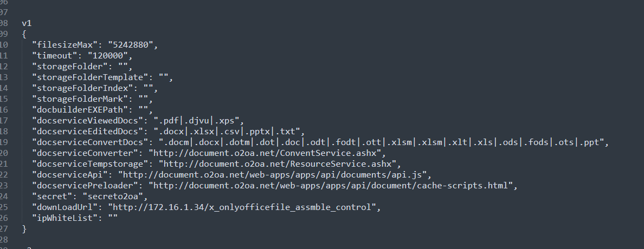644x249 pixels.
Task: Click the opening curly brace under v1
Action: pos(24,34)
